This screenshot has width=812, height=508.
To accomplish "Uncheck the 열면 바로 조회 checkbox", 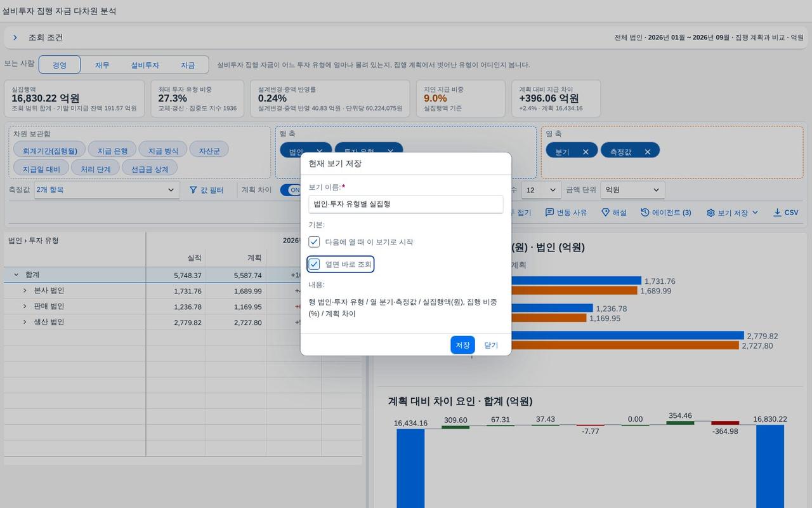I will pos(314,264).
